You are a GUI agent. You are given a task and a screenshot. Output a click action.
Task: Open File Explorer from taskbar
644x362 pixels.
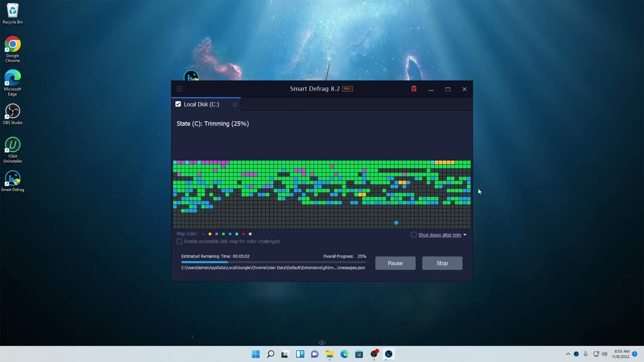point(330,354)
